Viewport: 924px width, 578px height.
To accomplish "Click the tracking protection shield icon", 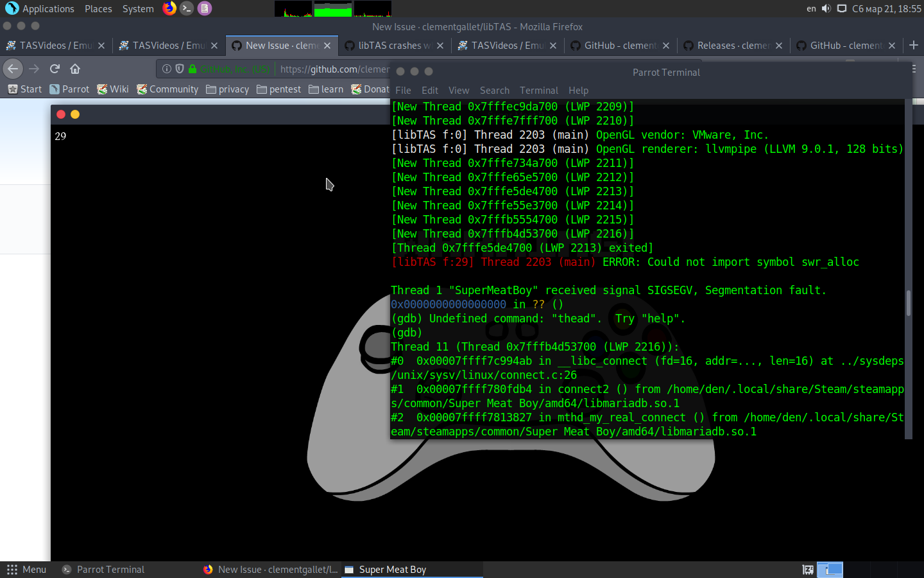I will tap(180, 69).
